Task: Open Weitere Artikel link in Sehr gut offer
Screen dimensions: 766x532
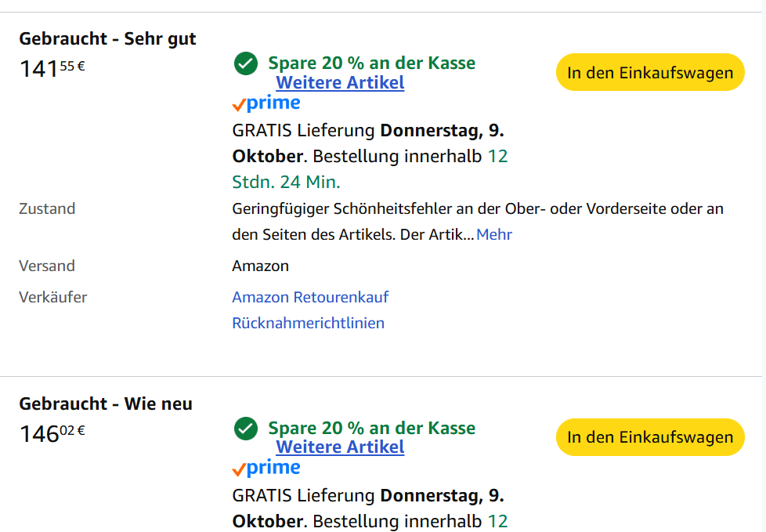Action: (340, 83)
